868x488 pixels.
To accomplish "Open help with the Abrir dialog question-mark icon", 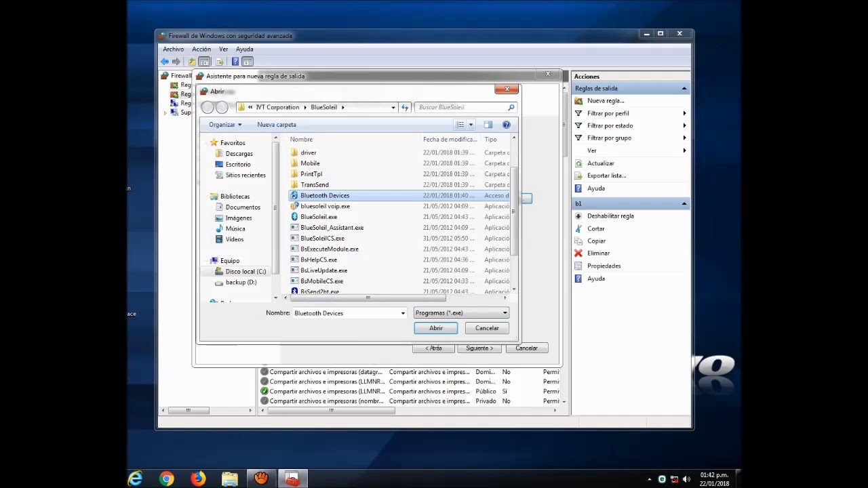I will (506, 125).
